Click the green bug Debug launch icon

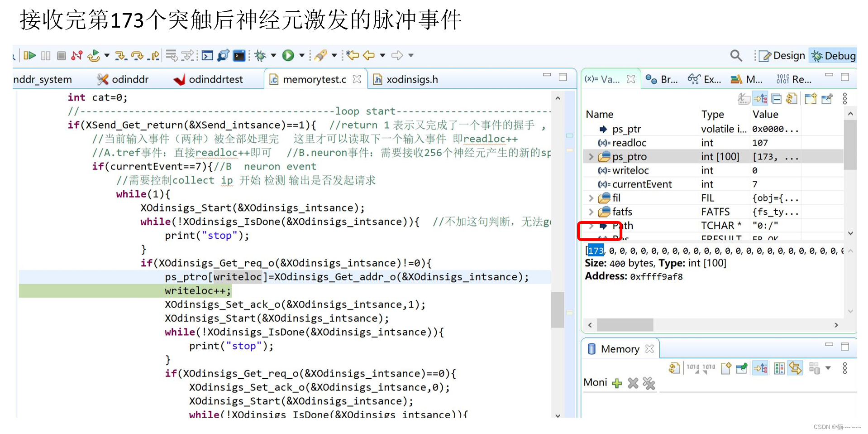point(260,55)
